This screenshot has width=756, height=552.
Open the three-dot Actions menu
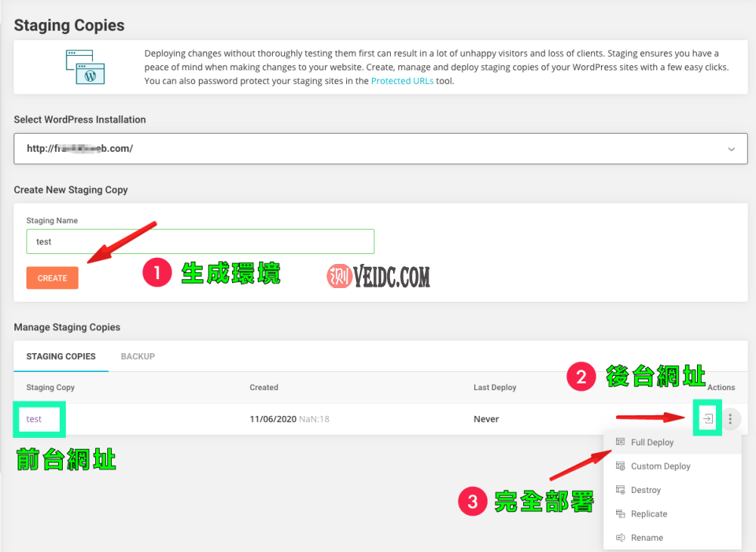coord(730,418)
